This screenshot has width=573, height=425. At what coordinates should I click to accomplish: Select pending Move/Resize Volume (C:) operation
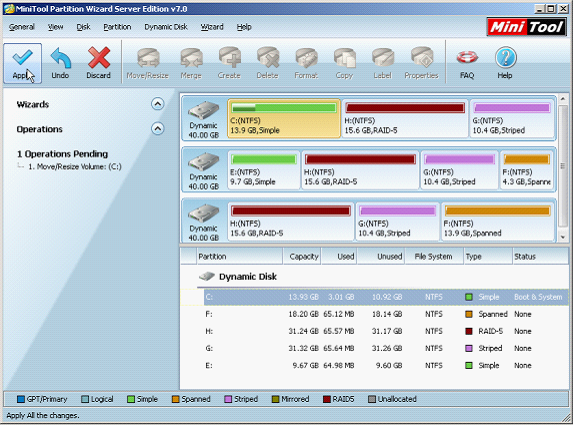tap(75, 167)
